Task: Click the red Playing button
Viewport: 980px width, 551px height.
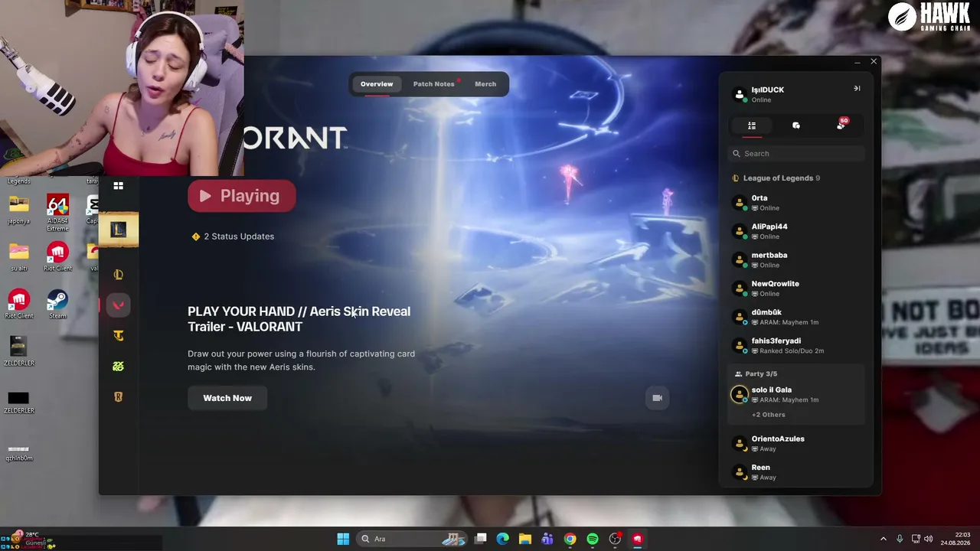Action: click(x=242, y=196)
